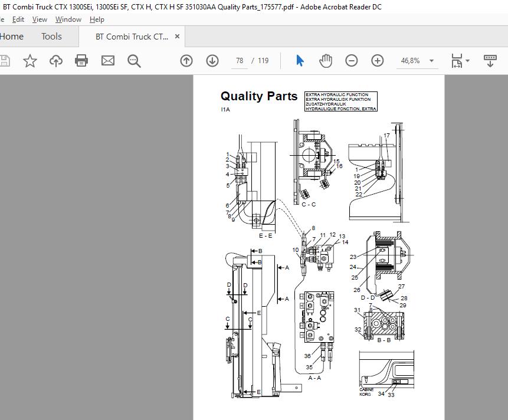Click part number 36 in the diagram
This screenshot has height=420, width=508.
pyautogui.click(x=307, y=356)
